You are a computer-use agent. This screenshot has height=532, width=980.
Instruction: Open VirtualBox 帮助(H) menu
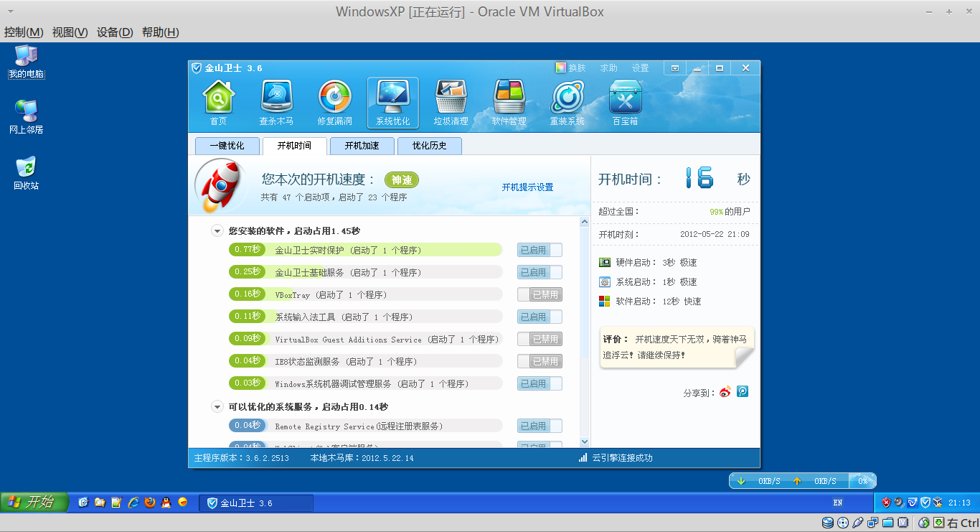click(160, 32)
